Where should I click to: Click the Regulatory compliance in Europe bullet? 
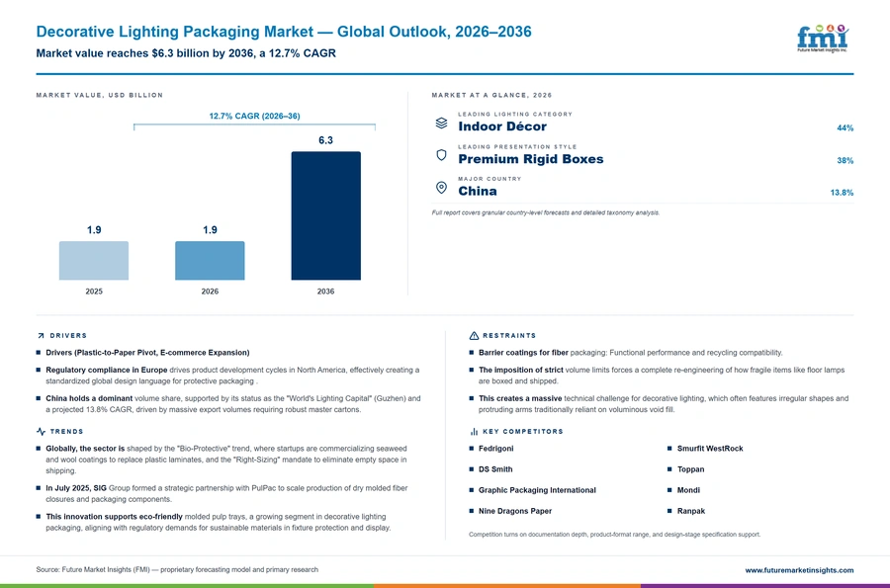(232, 376)
